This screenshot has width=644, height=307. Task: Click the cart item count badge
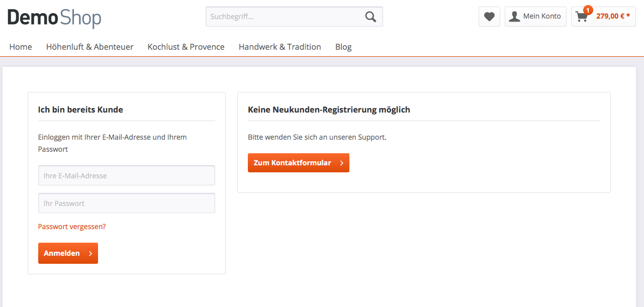(588, 9)
